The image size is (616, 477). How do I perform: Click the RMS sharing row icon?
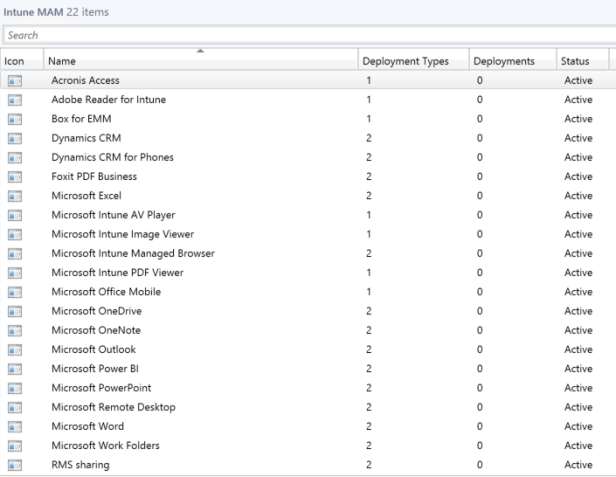15,466
